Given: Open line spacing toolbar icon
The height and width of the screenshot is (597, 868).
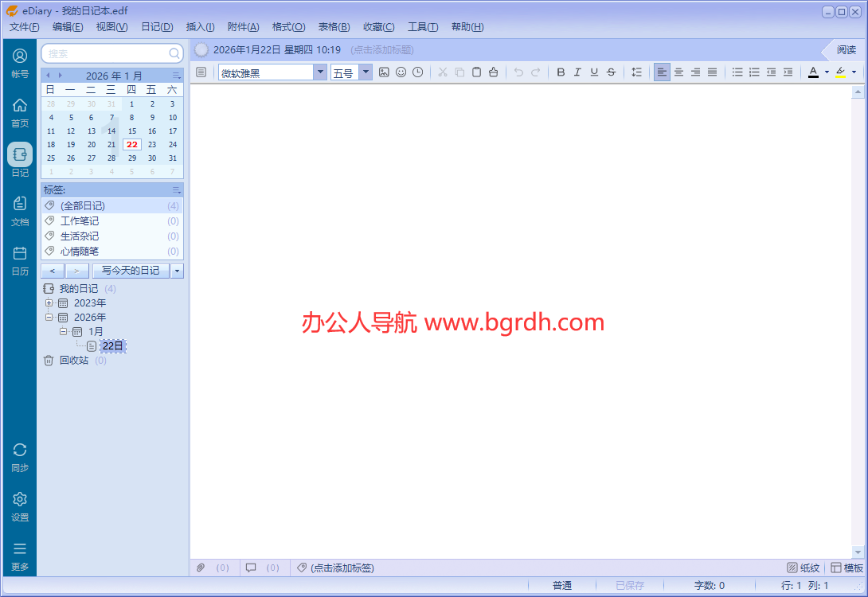Looking at the screenshot, I should click(x=636, y=72).
